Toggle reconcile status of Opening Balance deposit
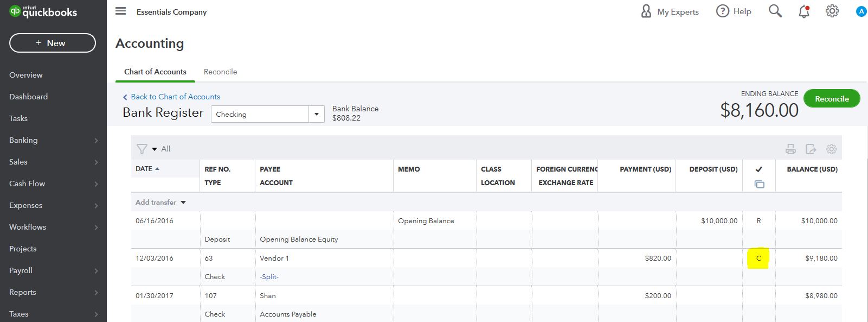This screenshot has height=322, width=868. (x=758, y=221)
